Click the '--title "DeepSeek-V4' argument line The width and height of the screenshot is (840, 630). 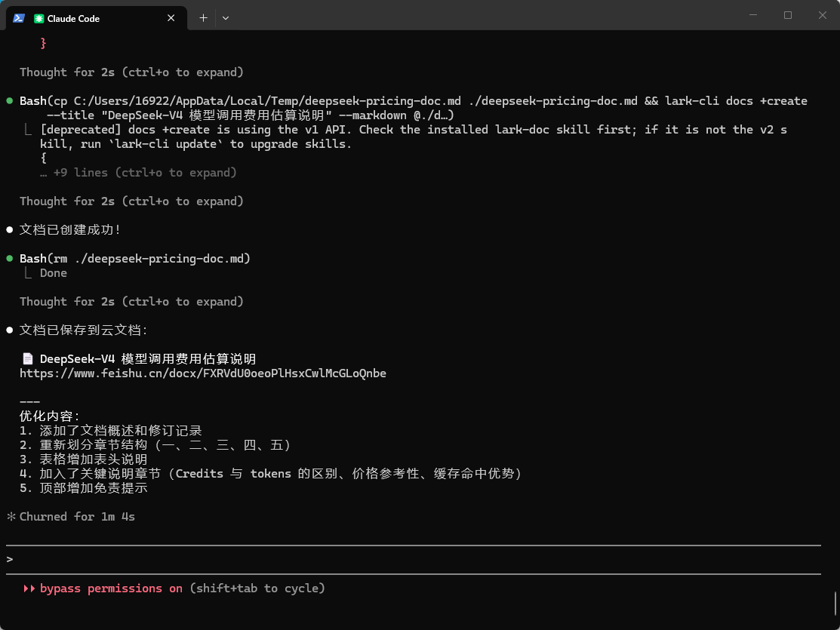251,115
